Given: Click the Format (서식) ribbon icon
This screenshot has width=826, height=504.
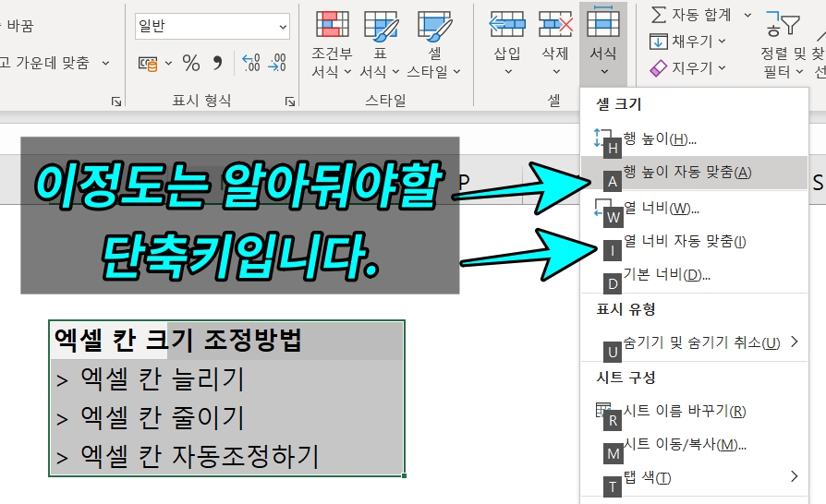Looking at the screenshot, I should click(x=603, y=22).
